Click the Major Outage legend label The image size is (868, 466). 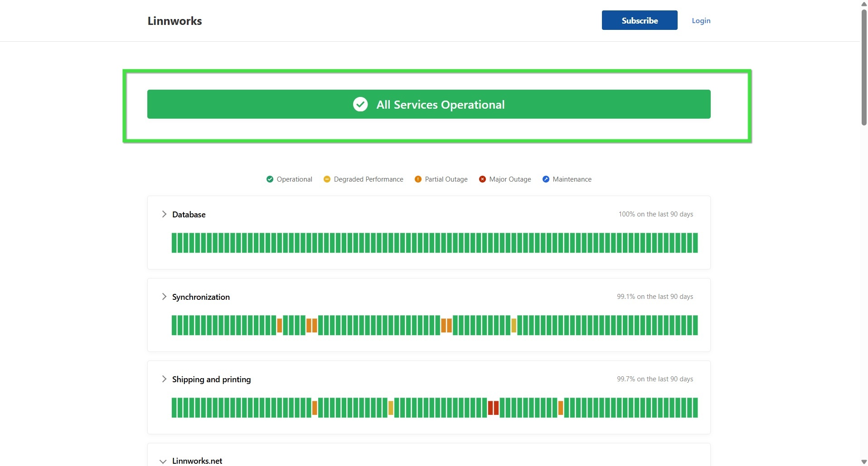coord(510,179)
